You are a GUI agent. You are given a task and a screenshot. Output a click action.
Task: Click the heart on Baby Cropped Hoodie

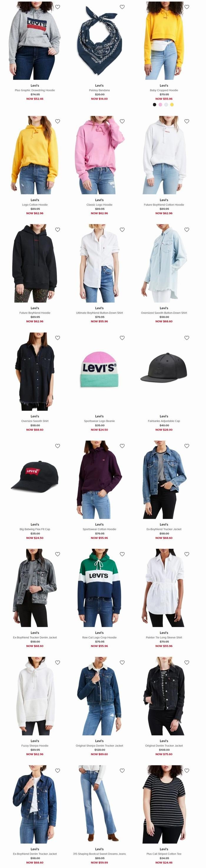(187, 7)
